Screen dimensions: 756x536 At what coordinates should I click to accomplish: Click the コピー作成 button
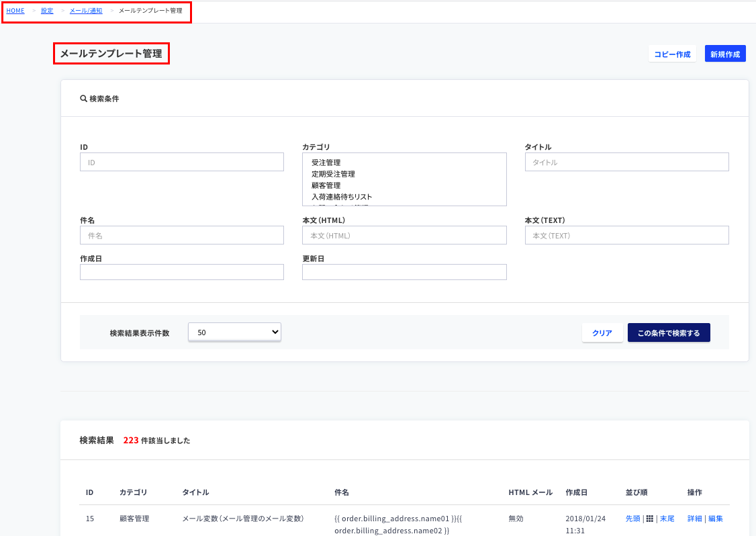click(672, 54)
